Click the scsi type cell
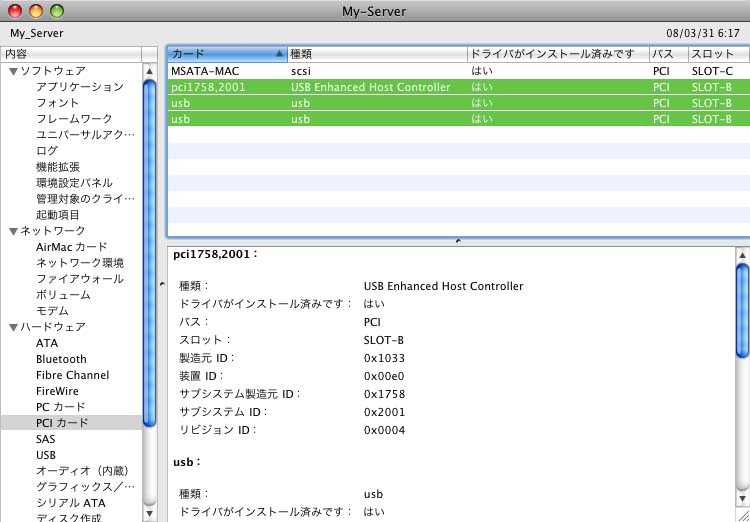Image resolution: width=750 pixels, height=522 pixels. tap(301, 71)
